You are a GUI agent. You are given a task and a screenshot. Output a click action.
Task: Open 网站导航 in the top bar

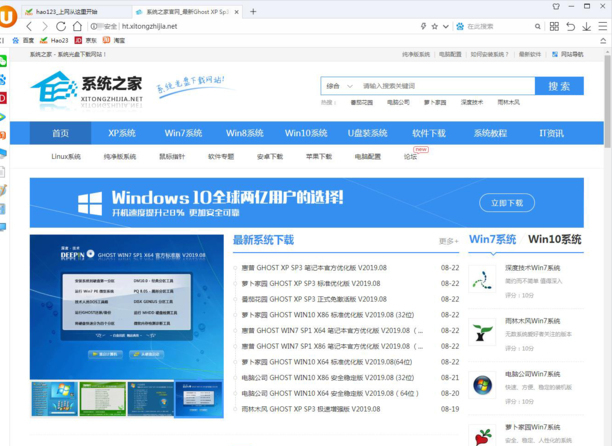pos(568,54)
